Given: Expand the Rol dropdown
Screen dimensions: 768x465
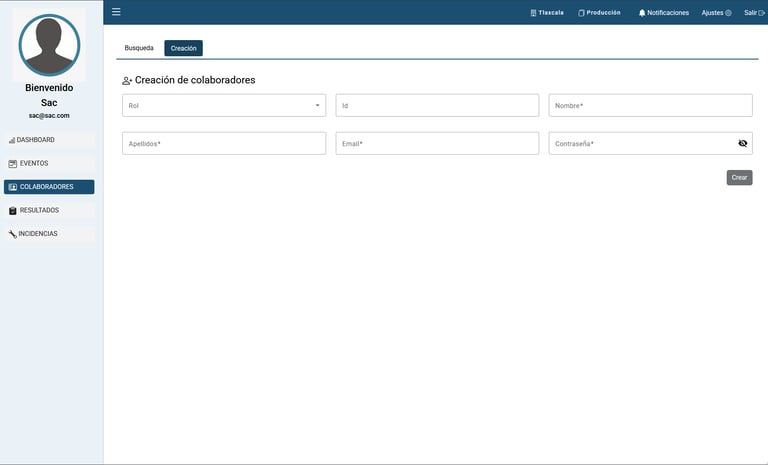Looking at the screenshot, I should pos(224,105).
